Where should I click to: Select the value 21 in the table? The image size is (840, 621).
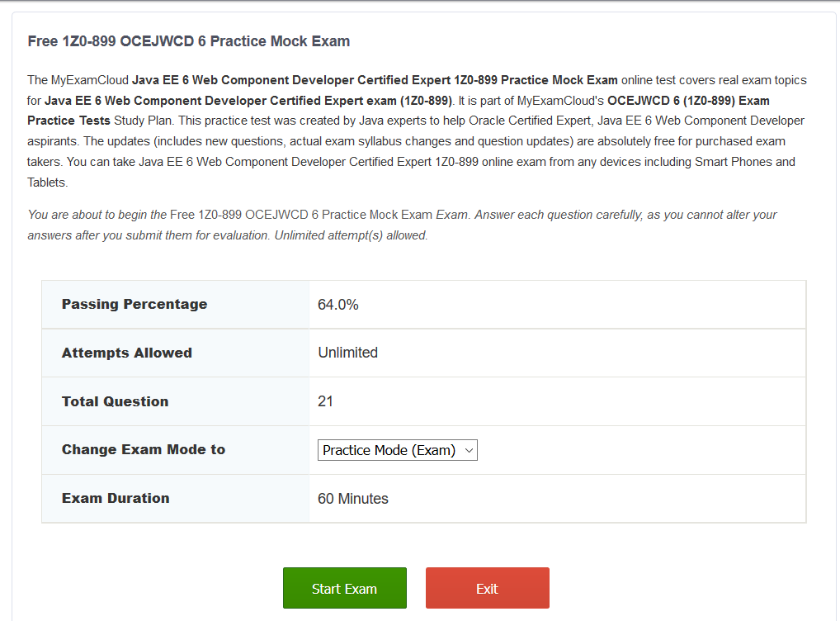pos(325,401)
